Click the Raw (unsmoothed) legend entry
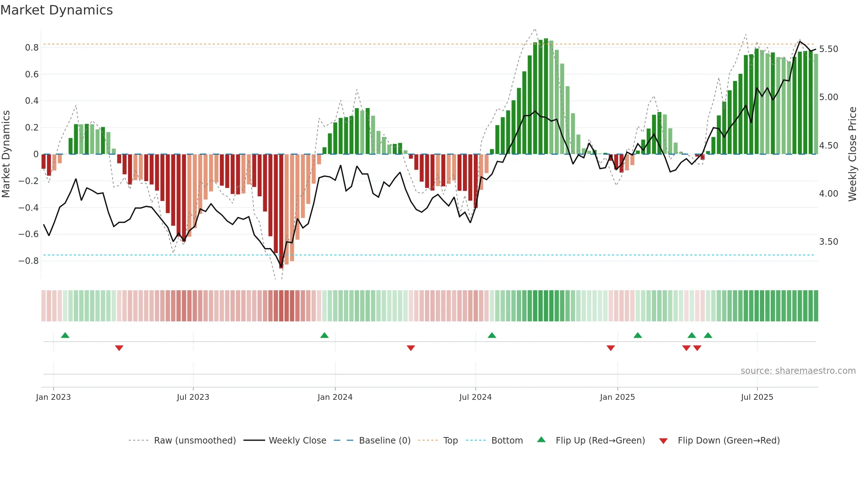The height and width of the screenshot is (488, 868). point(182,440)
